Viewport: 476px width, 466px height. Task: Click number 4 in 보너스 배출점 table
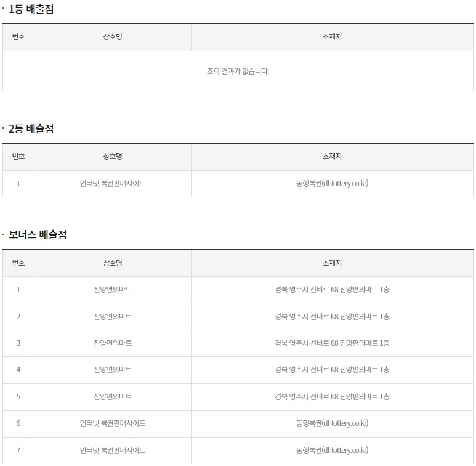tap(18, 370)
